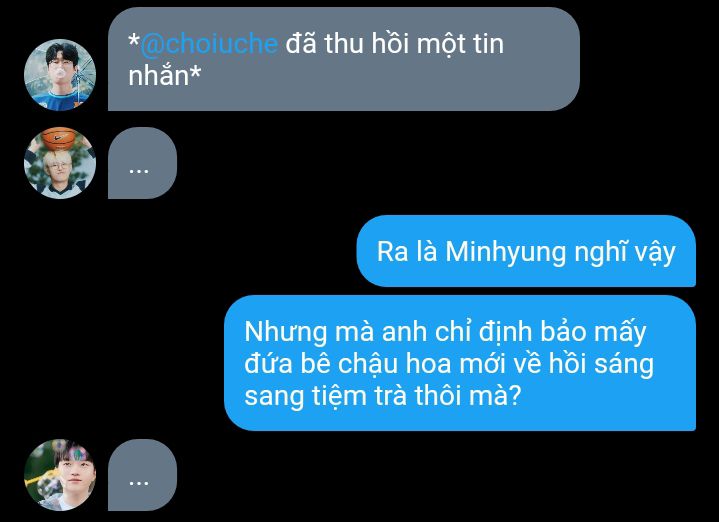The image size is (719, 522).
Task: Click the word 'nhắn*' in the recalled notice
Action: click(x=165, y=76)
